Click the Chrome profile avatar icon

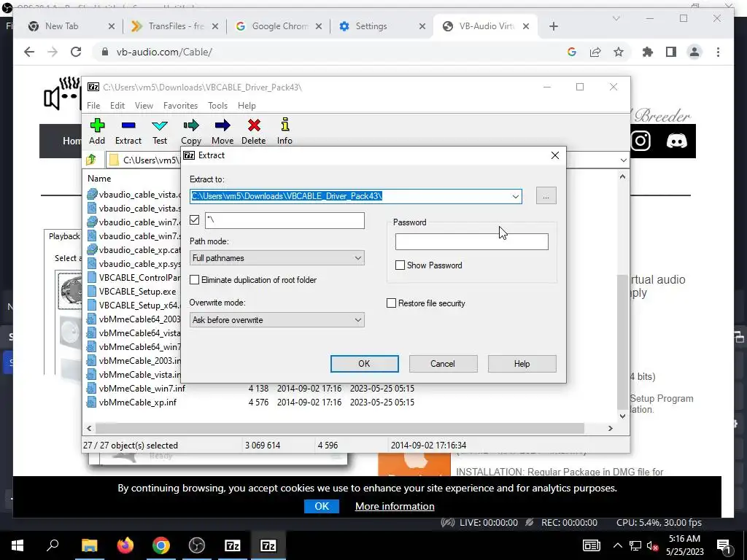pyautogui.click(x=694, y=52)
